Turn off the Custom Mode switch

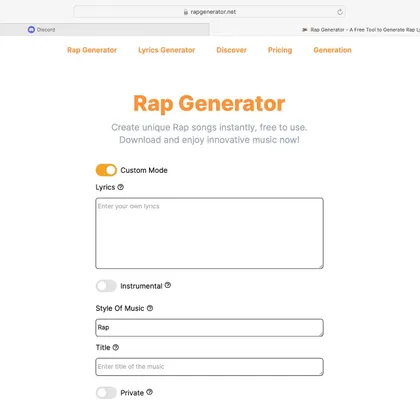[106, 170]
